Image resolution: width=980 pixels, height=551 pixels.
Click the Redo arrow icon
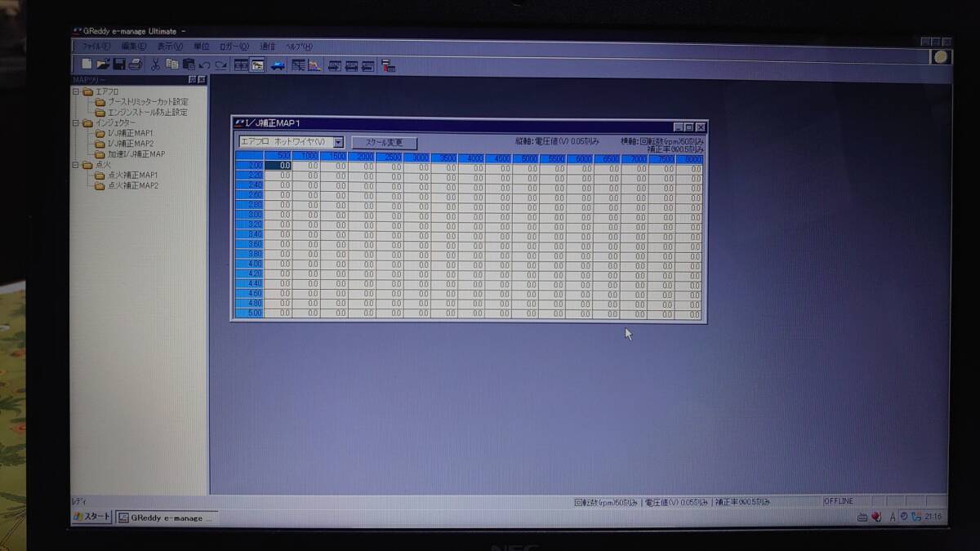point(220,65)
